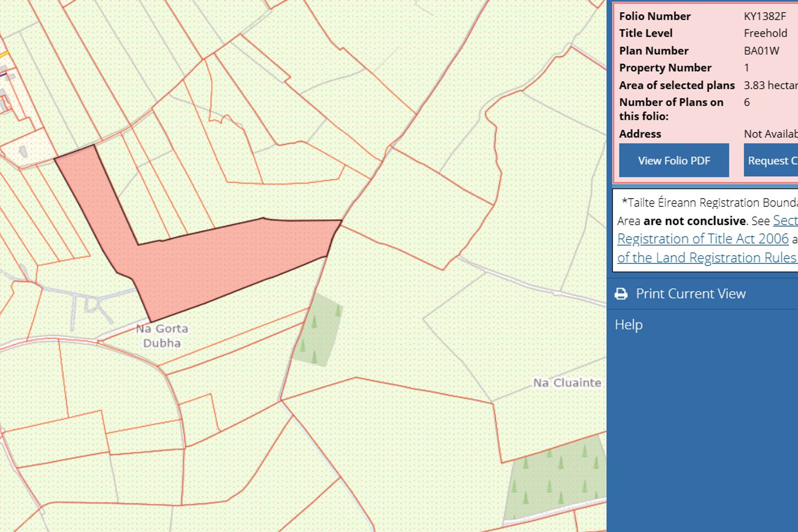Select the Print Current View menu item
This screenshot has width=798, height=532.
pos(690,294)
